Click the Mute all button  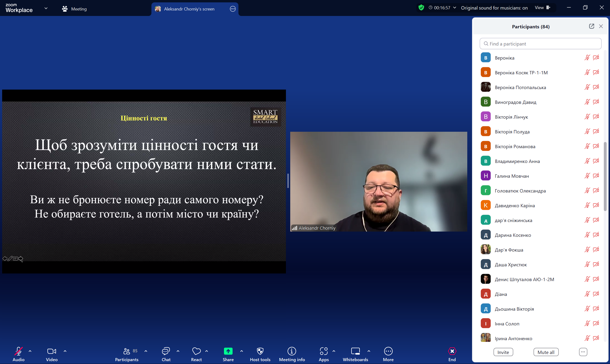pos(546,352)
